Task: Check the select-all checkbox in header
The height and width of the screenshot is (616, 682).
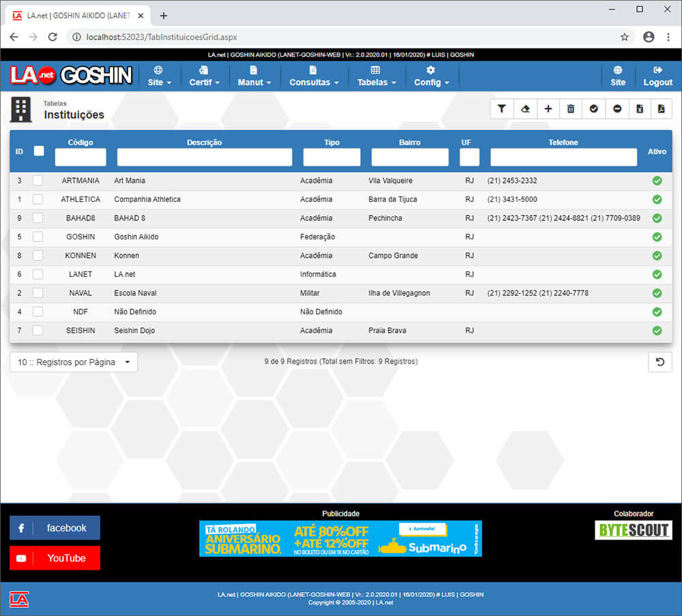Action: pos(39,151)
